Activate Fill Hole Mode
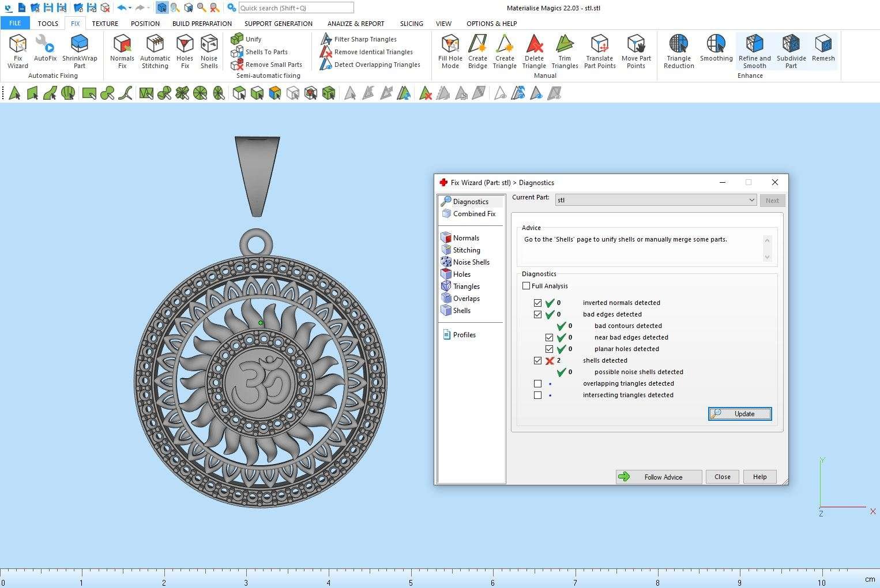The image size is (880, 588). point(450,51)
